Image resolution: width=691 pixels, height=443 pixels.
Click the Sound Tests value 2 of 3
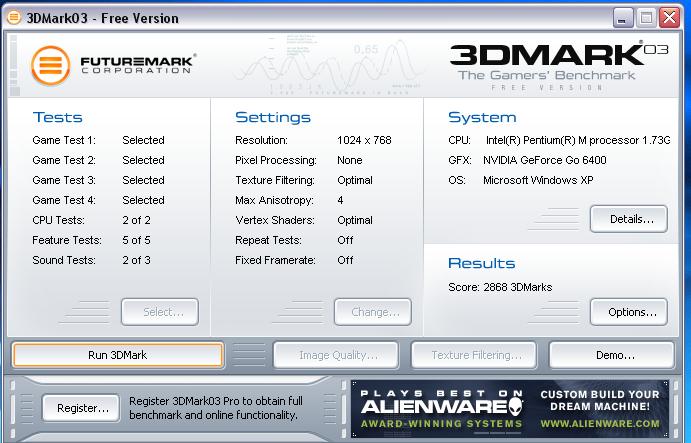[x=137, y=260]
